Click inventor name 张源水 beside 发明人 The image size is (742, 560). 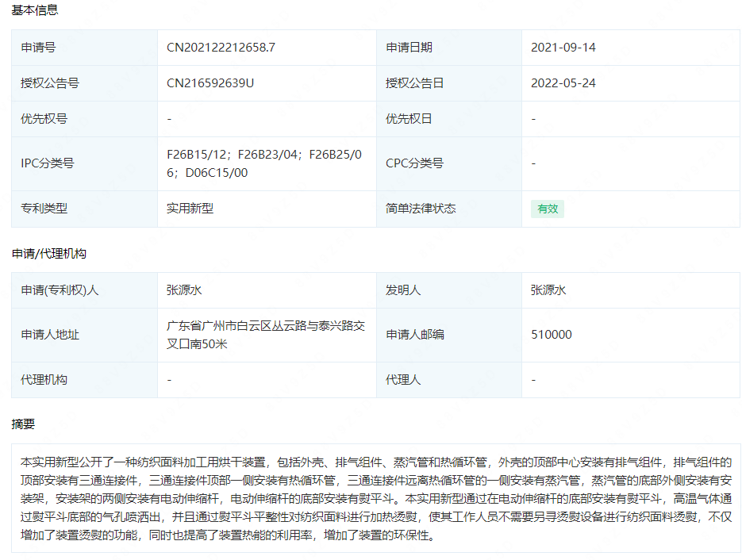pos(548,290)
